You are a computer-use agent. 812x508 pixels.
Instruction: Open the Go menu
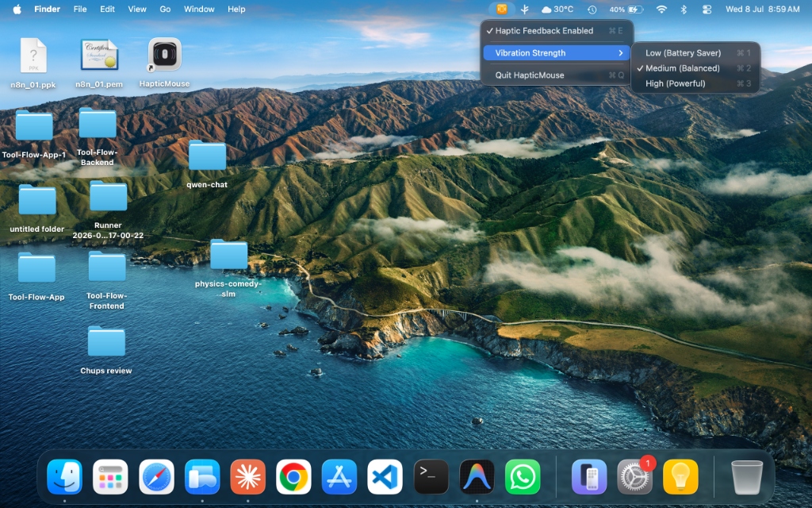point(165,10)
